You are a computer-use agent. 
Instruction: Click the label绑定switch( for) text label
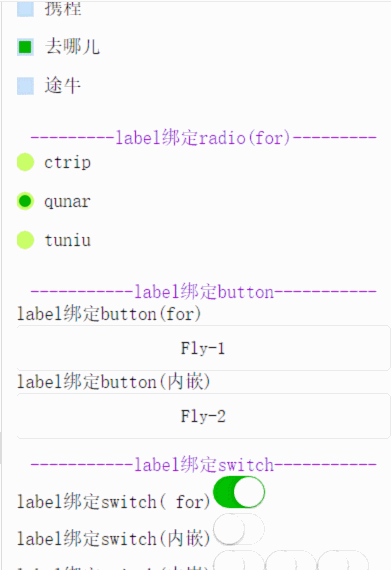[x=114, y=502]
